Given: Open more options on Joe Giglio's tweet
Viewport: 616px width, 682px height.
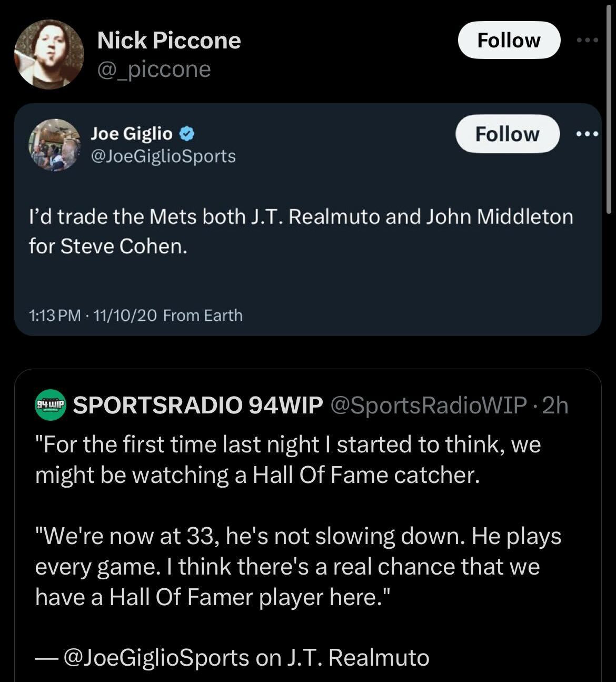Looking at the screenshot, I should (588, 134).
